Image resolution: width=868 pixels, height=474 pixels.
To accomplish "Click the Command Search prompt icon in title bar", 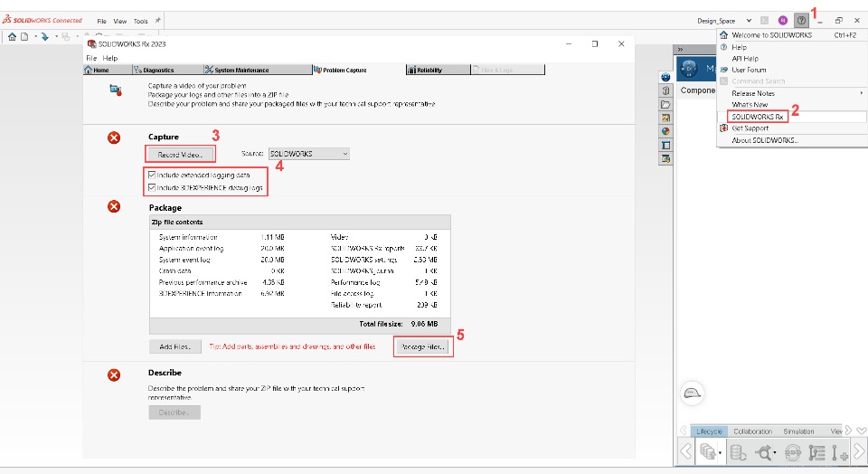I will [x=765, y=21].
